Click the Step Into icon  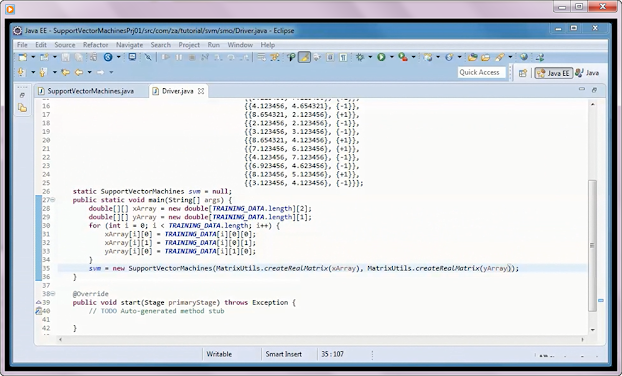coord(218,58)
